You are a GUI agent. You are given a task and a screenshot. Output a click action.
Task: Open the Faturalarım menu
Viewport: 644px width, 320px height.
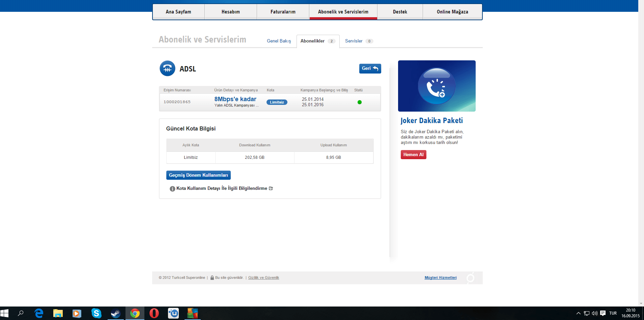click(283, 12)
